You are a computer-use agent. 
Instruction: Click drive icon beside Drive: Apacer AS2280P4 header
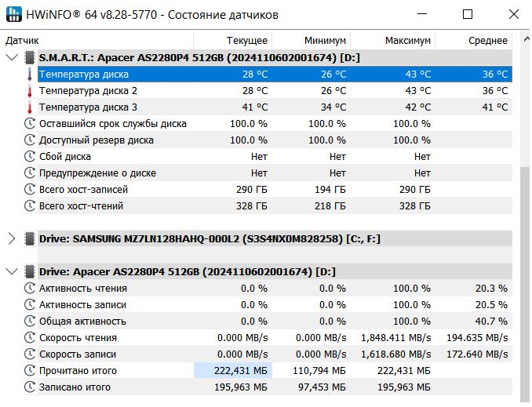[x=30, y=271]
